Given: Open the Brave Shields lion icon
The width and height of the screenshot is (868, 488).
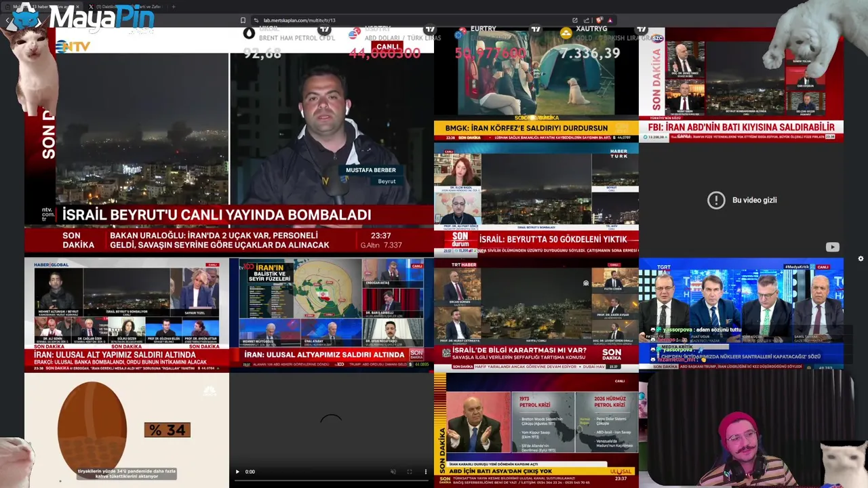Looking at the screenshot, I should point(598,20).
